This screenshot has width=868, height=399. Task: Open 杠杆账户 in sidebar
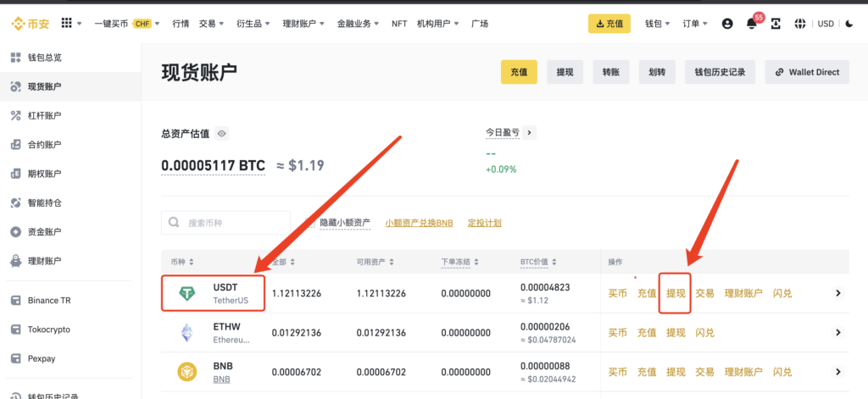(x=70, y=116)
